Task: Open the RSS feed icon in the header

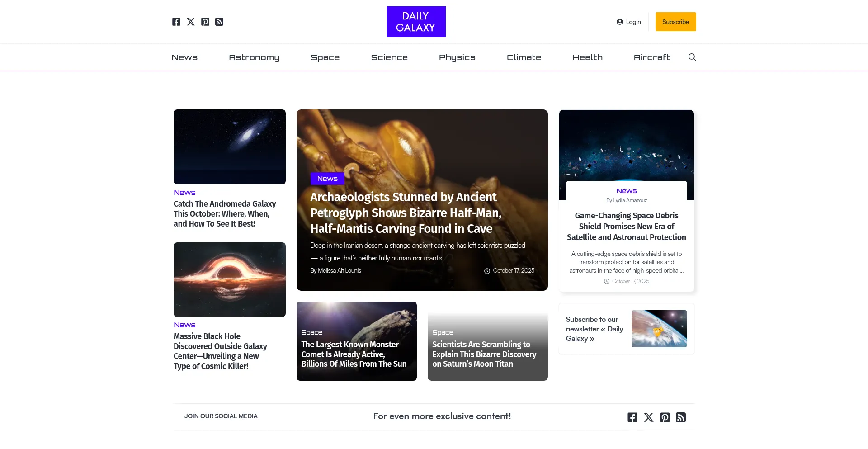Action: click(x=219, y=22)
